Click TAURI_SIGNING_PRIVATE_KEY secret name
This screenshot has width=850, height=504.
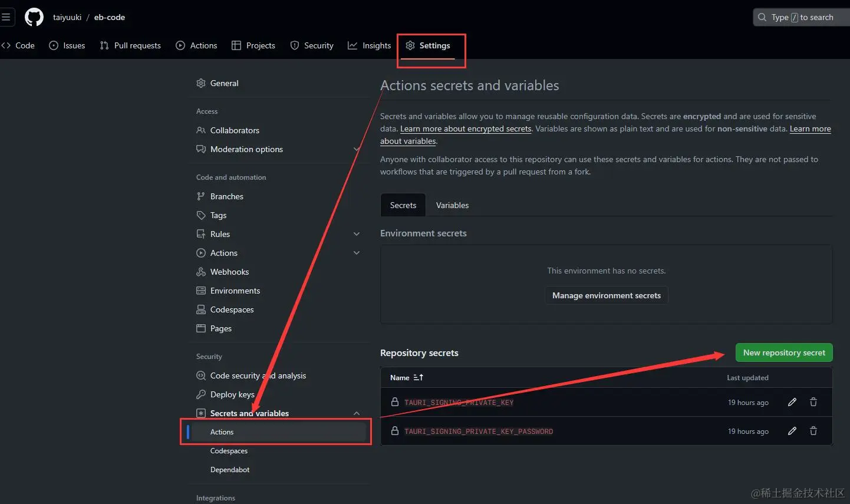pyautogui.click(x=459, y=402)
